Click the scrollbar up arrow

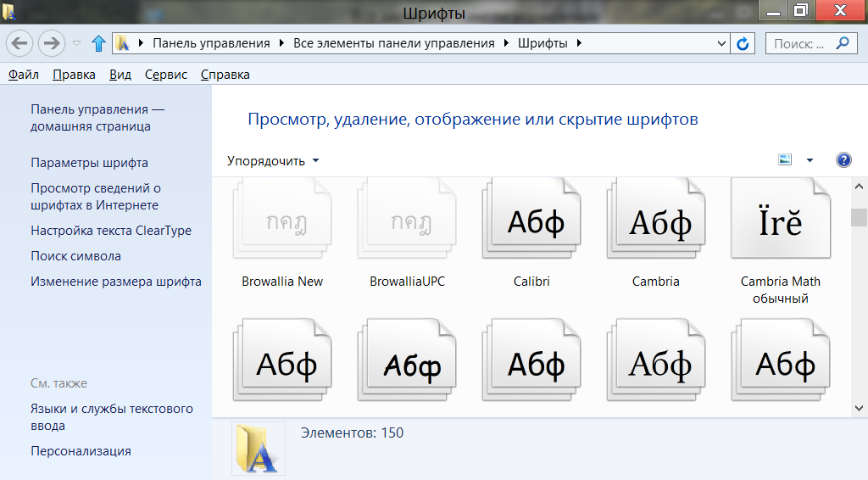[859, 187]
